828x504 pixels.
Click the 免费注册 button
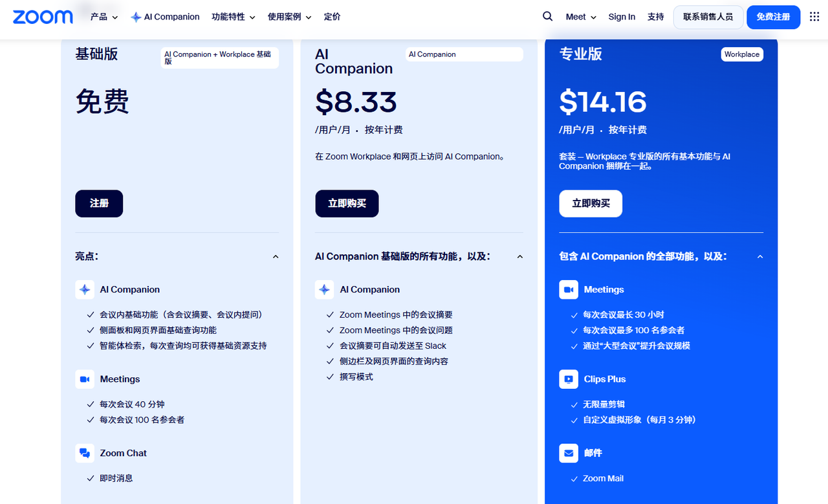(x=774, y=17)
